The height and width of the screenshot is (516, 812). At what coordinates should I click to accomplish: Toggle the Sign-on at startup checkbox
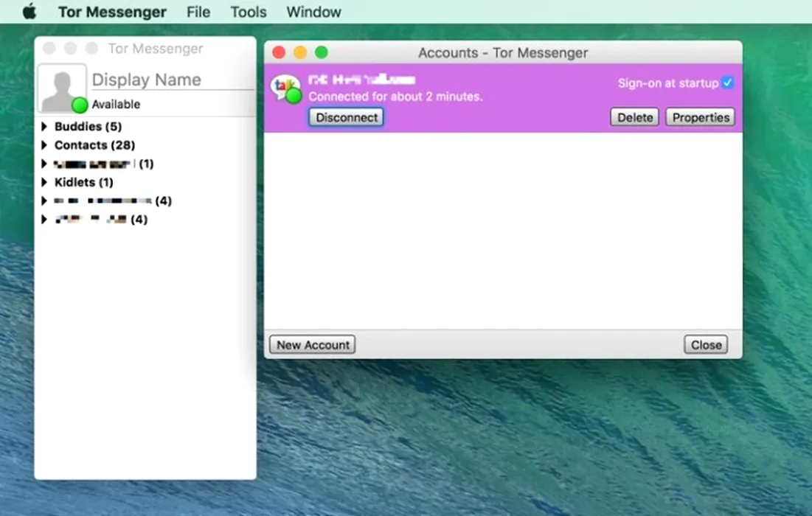(728, 83)
